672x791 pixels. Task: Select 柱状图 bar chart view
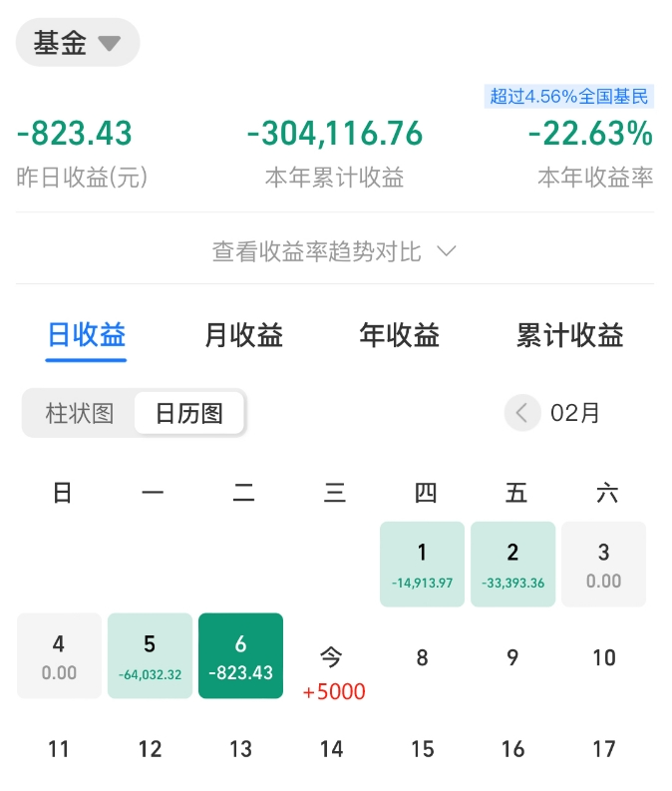pos(79,414)
